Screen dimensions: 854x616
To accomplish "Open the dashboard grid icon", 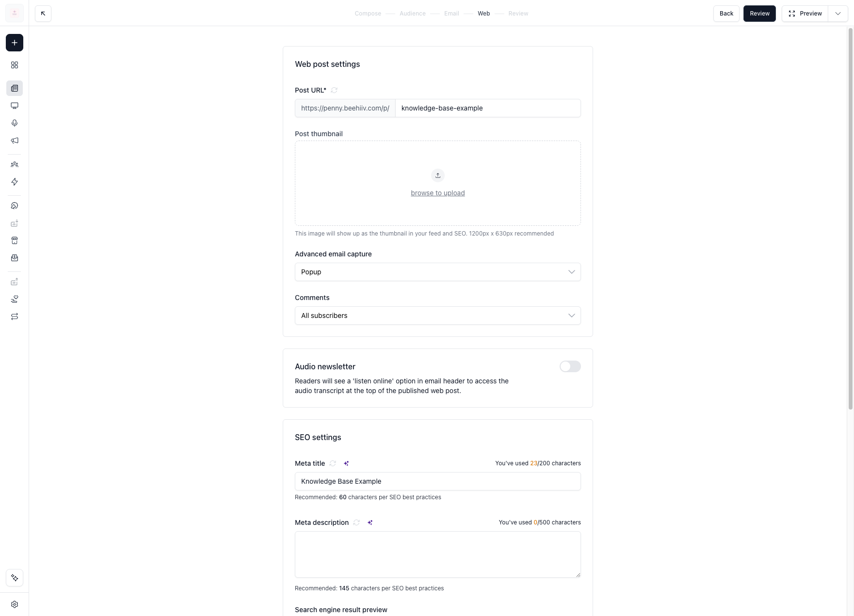I will click(x=15, y=65).
